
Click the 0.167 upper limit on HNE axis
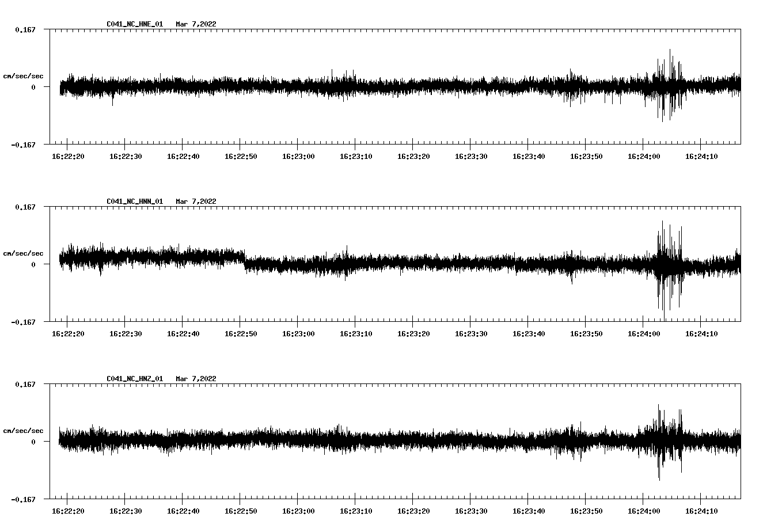[25, 29]
